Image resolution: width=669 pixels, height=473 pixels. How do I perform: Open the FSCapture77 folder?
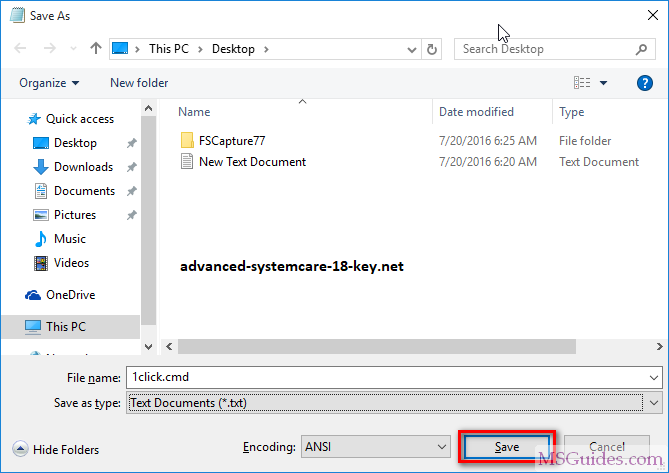[231, 141]
